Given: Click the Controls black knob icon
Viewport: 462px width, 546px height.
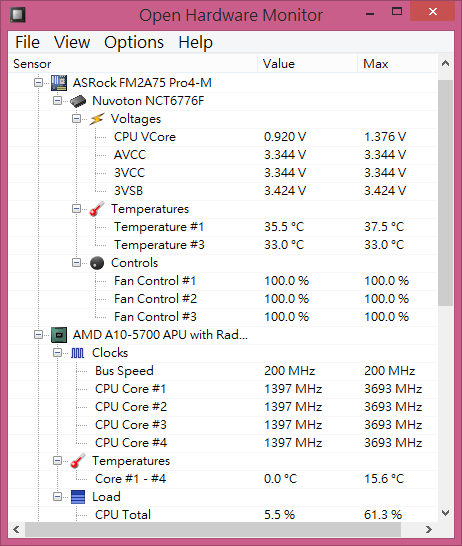Looking at the screenshot, I should 97,263.
